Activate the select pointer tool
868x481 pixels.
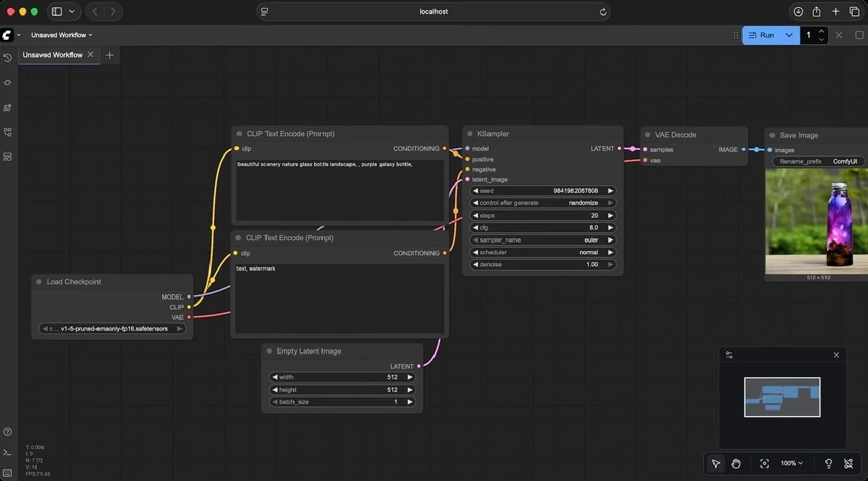point(715,464)
